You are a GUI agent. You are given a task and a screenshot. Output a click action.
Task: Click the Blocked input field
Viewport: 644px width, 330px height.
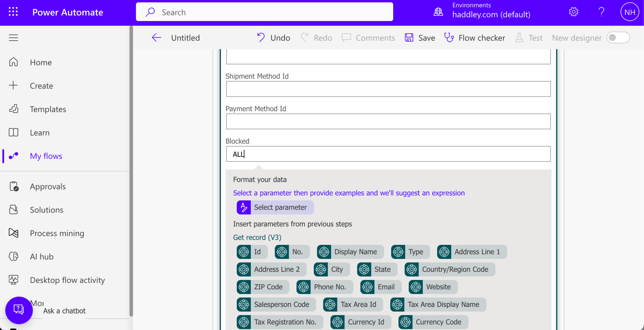point(388,154)
